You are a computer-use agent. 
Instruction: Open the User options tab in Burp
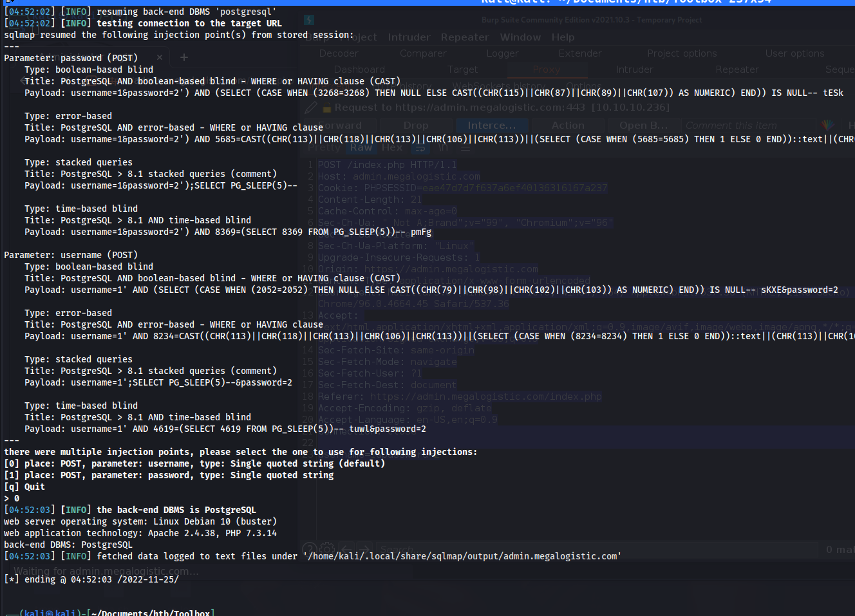tap(794, 53)
